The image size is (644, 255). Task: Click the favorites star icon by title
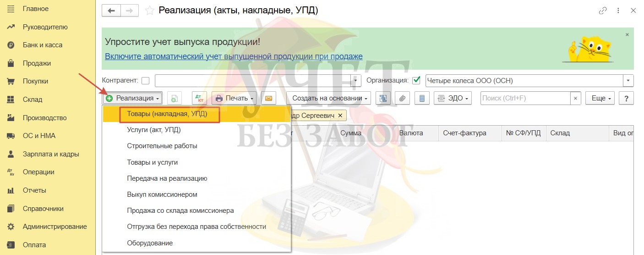[x=149, y=10]
